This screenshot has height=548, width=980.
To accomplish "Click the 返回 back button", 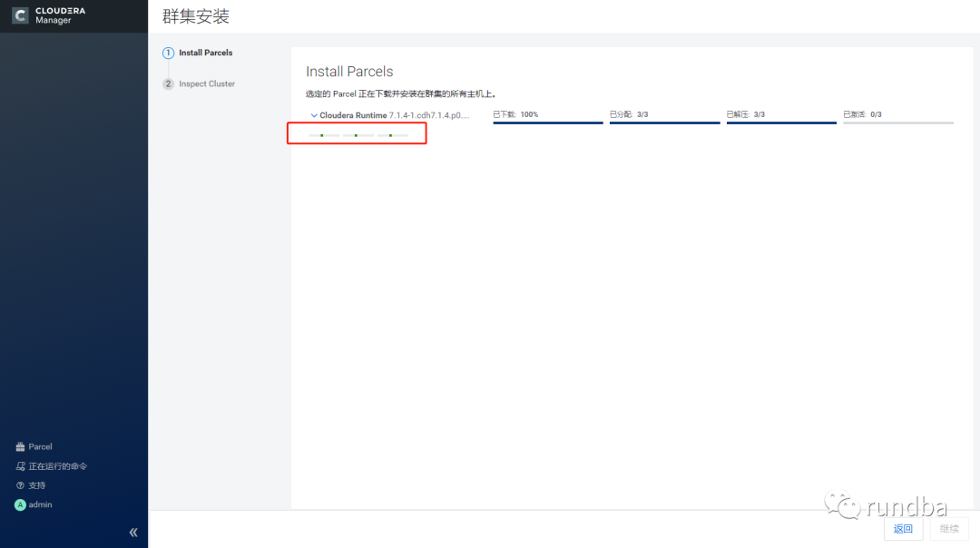I will (x=903, y=529).
